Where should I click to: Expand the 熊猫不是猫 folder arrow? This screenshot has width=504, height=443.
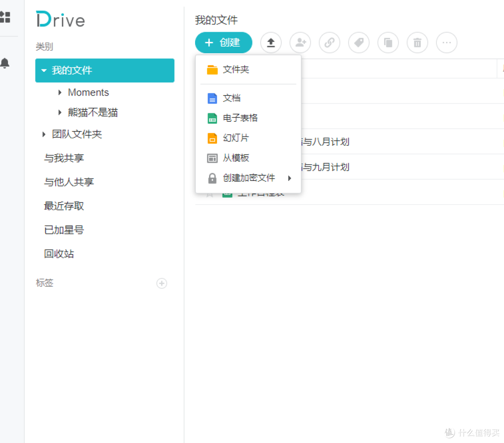[x=60, y=112]
